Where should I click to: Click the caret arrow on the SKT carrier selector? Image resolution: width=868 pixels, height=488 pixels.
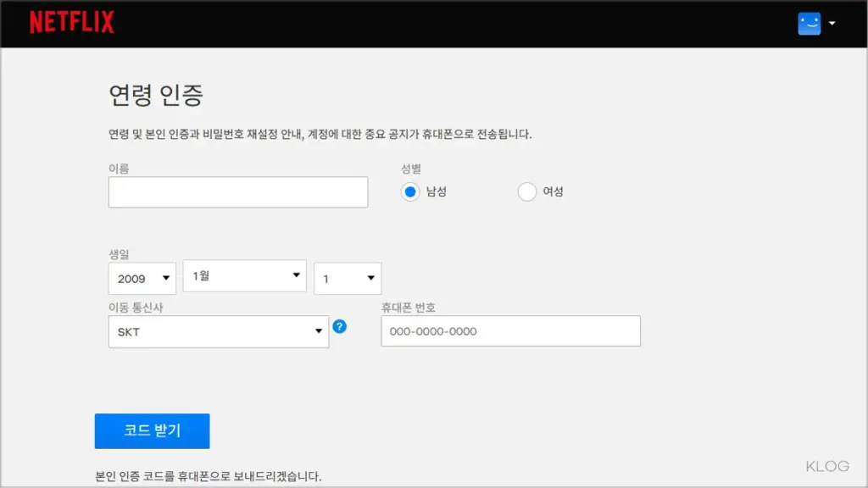point(318,330)
